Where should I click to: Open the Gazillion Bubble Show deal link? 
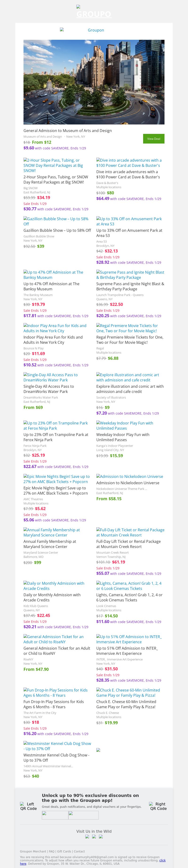coord(56,221)
